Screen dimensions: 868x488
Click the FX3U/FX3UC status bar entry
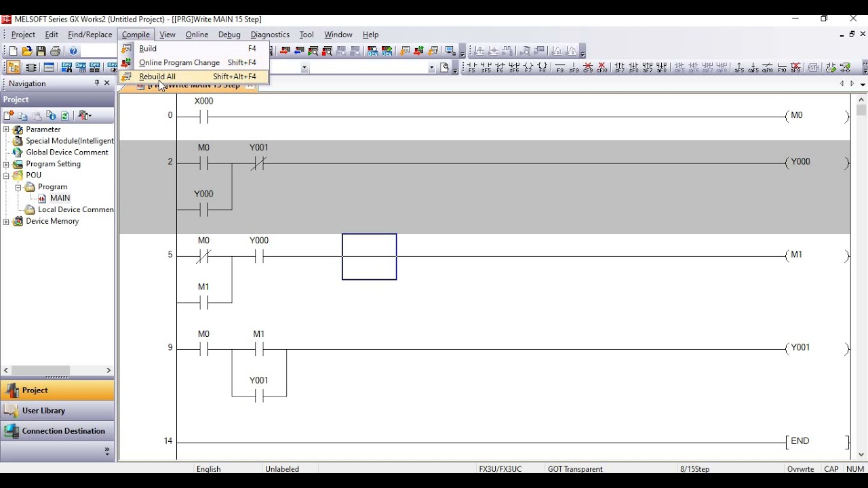[x=500, y=469]
